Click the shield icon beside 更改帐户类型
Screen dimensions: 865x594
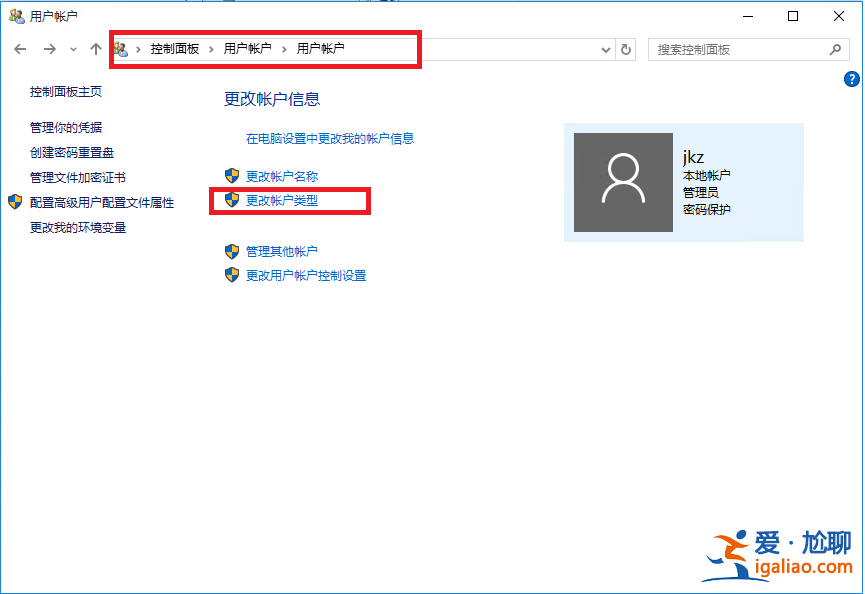(232, 201)
